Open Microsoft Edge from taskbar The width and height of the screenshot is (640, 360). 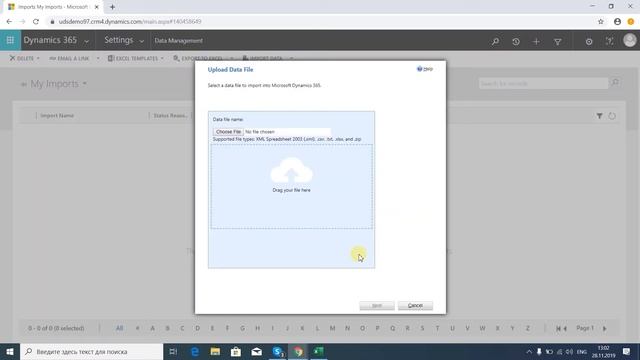click(x=195, y=351)
